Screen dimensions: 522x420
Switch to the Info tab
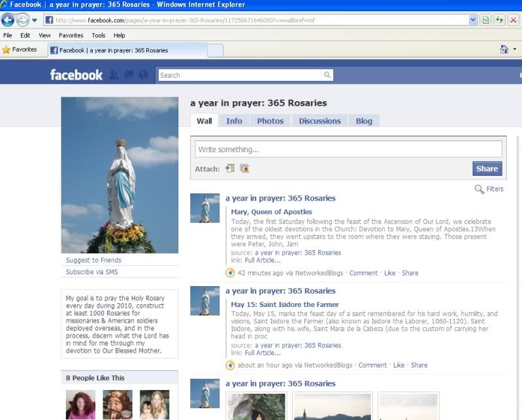click(x=234, y=121)
